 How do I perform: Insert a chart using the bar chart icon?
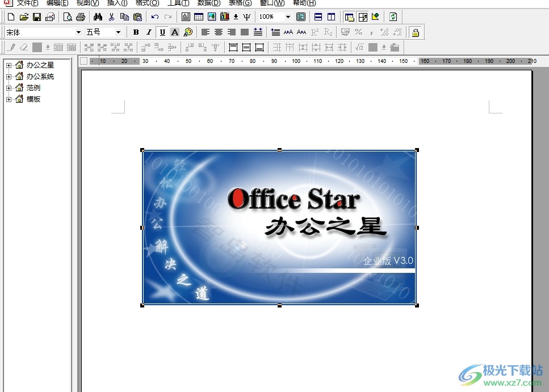pyautogui.click(x=225, y=17)
